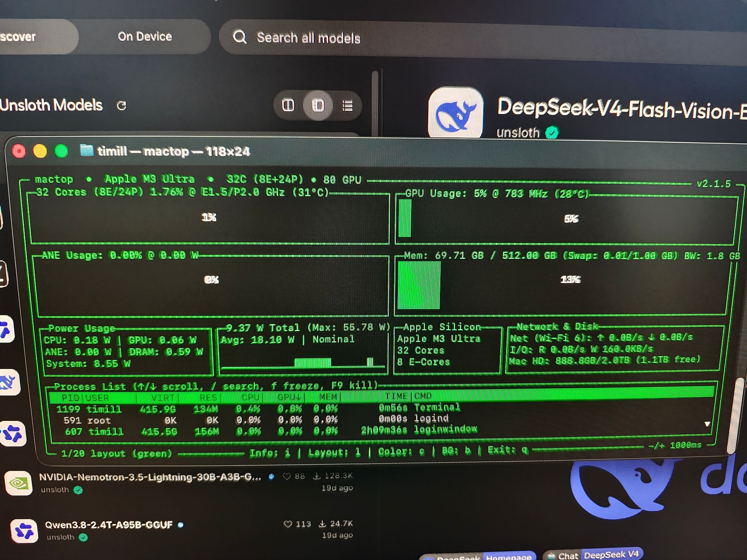
Task: Switch to the two-column split view icon
Action: [288, 105]
